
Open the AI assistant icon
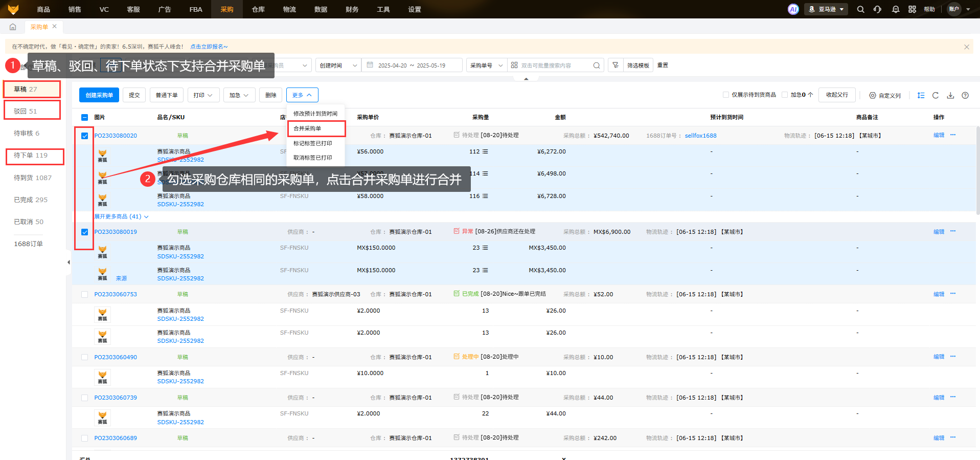[793, 9]
